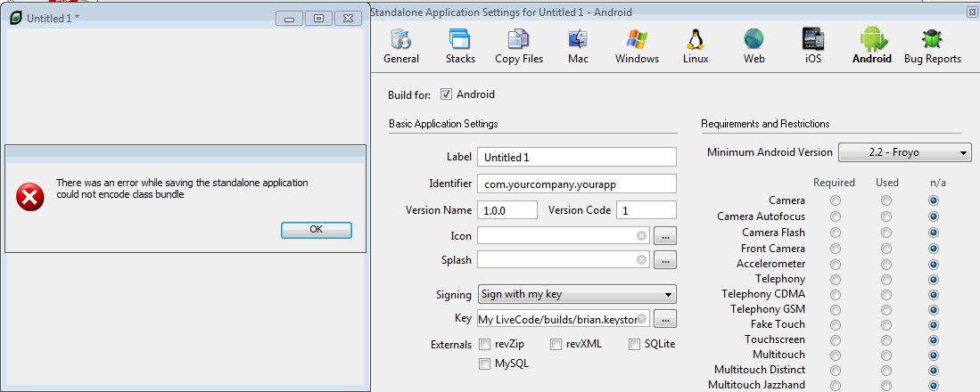Image resolution: width=980 pixels, height=392 pixels.
Task: Open the Stacks settings pane
Action: [x=460, y=46]
